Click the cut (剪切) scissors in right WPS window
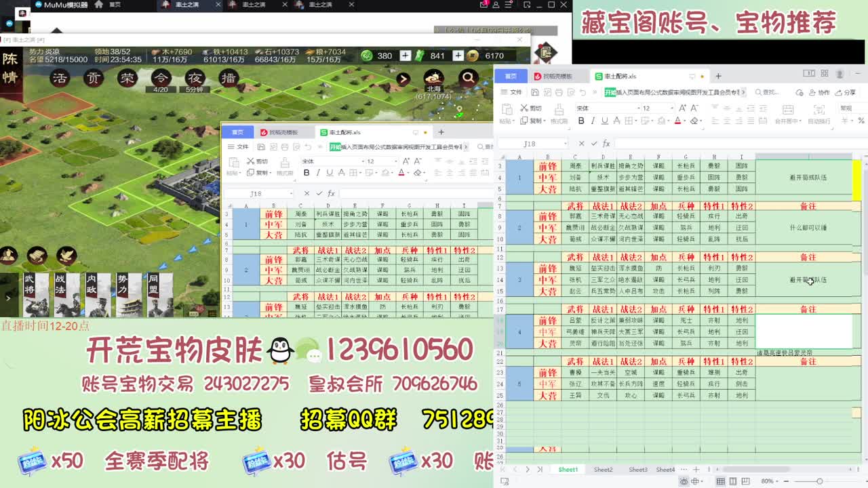The height and width of the screenshot is (488, 868). click(524, 108)
